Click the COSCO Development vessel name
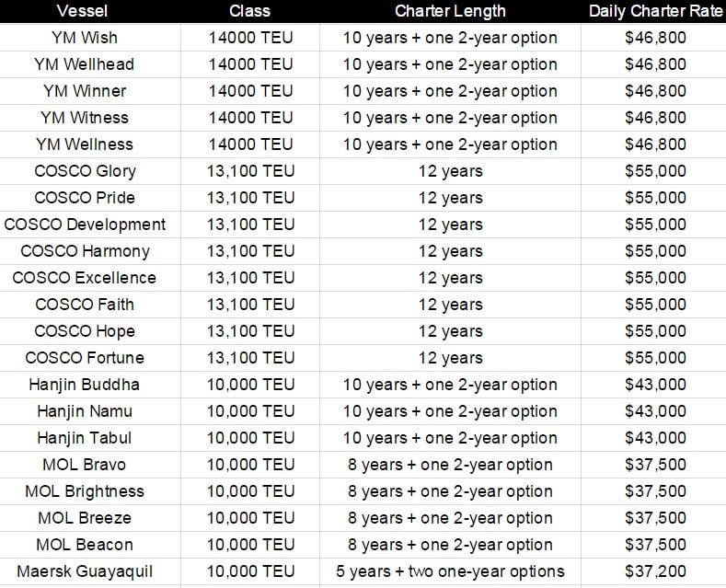The height and width of the screenshot is (588, 726). pos(85,225)
